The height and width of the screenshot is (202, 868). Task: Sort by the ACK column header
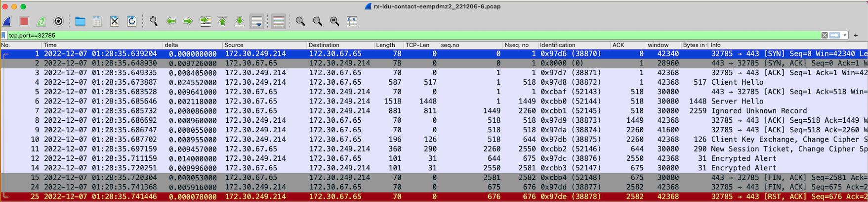(x=628, y=45)
